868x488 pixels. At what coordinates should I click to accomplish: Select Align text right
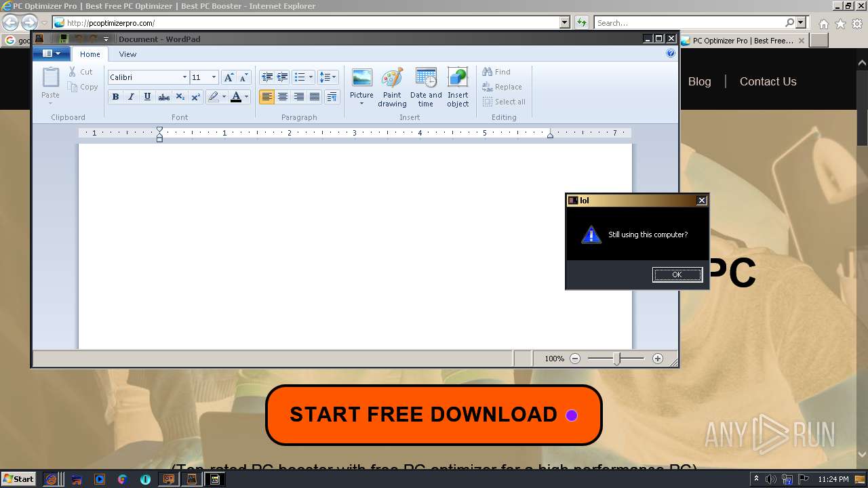click(x=299, y=97)
